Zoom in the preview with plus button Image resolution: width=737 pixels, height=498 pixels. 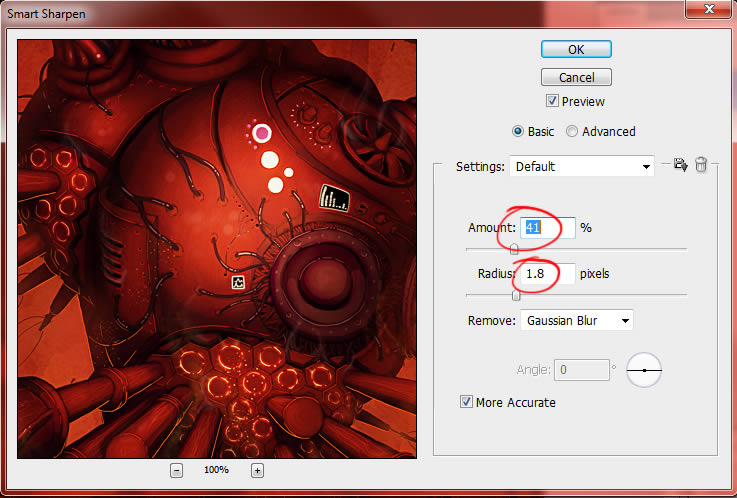[257, 470]
